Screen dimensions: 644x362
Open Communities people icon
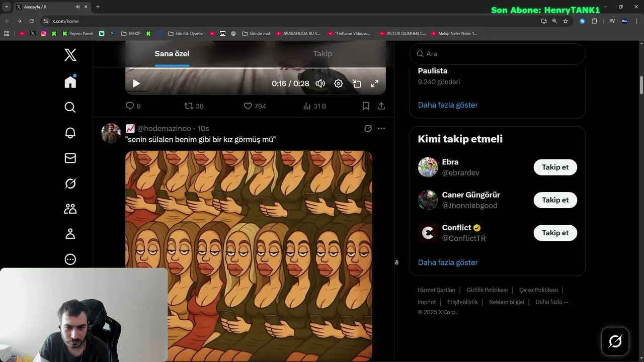coord(70,209)
